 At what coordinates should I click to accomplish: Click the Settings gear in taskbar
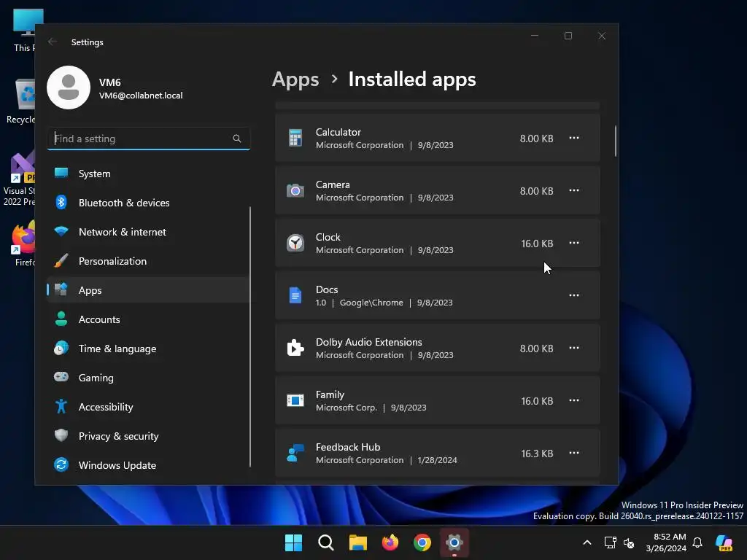(454, 542)
